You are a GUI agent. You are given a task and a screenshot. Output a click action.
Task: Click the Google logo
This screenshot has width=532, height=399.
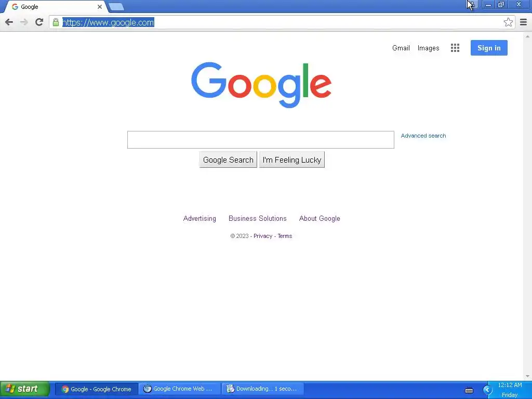(x=261, y=85)
